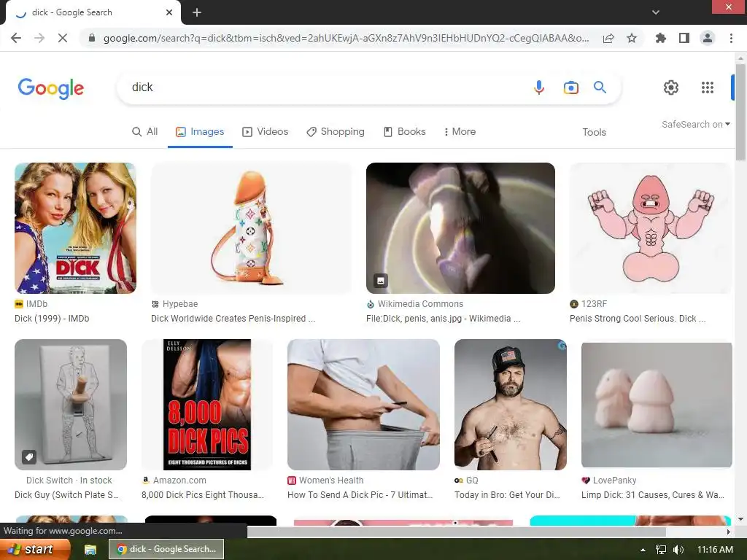Open the Tools filter button
This screenshot has height=560, width=747.
click(x=594, y=133)
